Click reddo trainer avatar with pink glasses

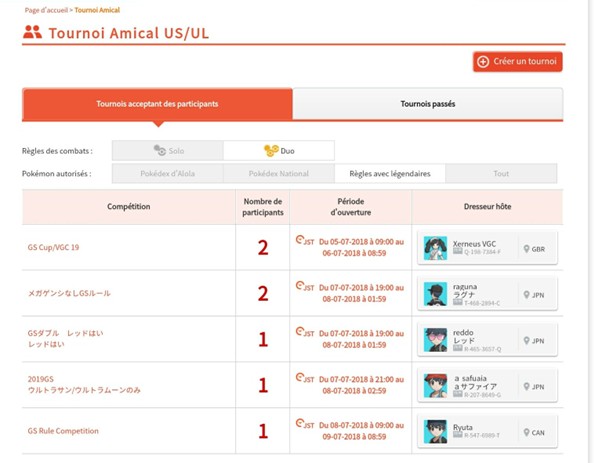435,340
